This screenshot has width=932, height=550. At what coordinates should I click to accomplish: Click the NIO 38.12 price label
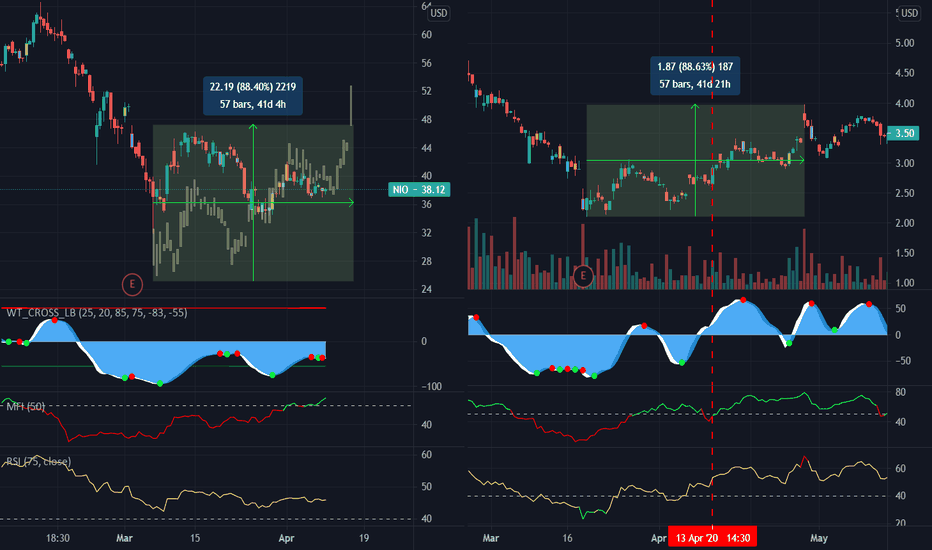pyautogui.click(x=419, y=190)
